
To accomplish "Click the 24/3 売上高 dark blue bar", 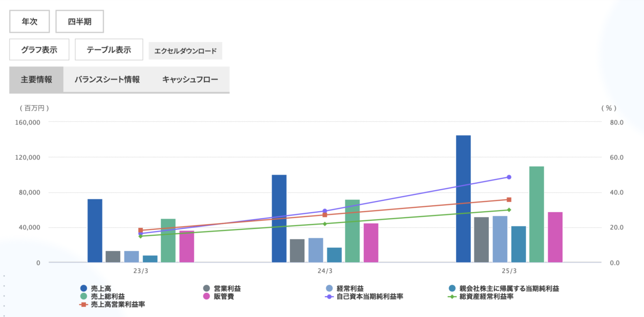I will 279,219.
